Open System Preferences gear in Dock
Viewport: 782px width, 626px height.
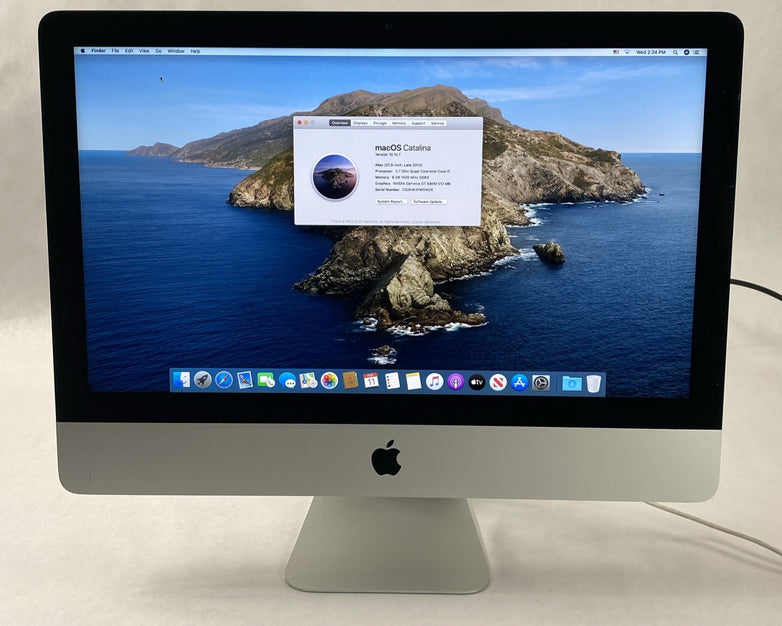(x=541, y=383)
